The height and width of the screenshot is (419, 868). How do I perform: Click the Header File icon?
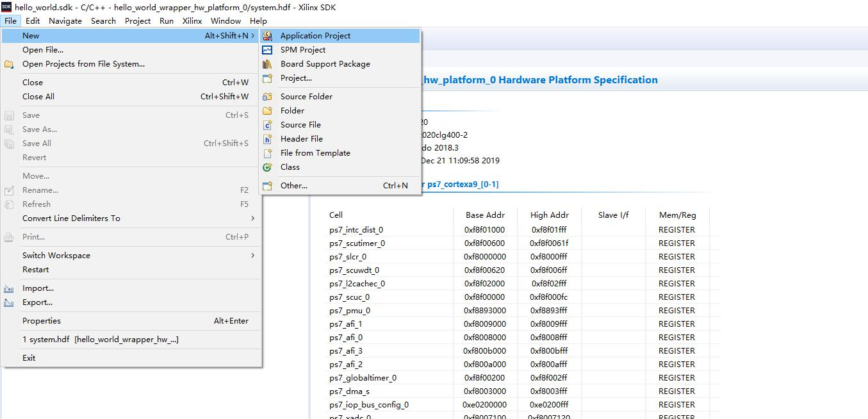[267, 139]
